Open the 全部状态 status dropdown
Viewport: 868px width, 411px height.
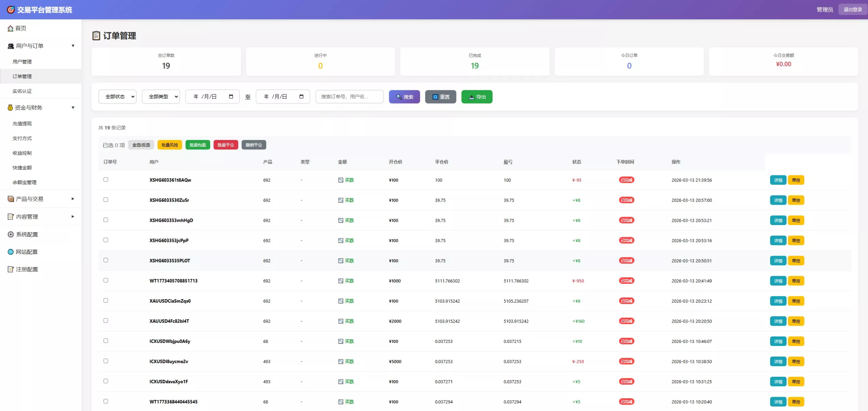117,97
